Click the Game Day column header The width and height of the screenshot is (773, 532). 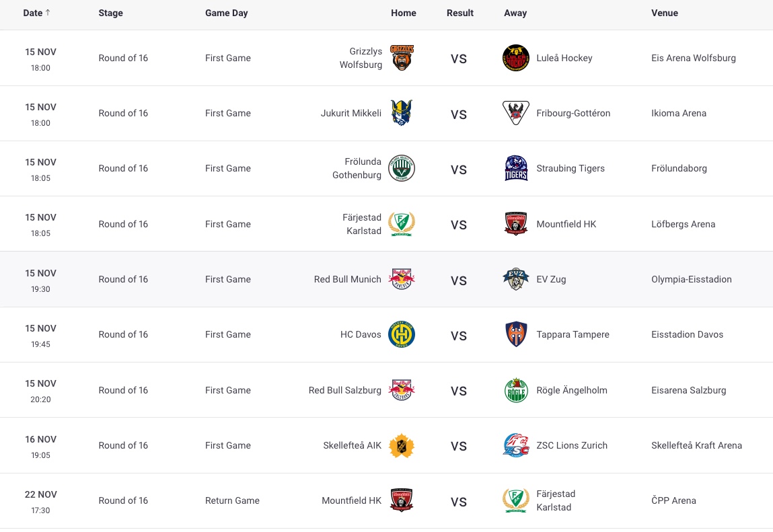[x=226, y=13]
